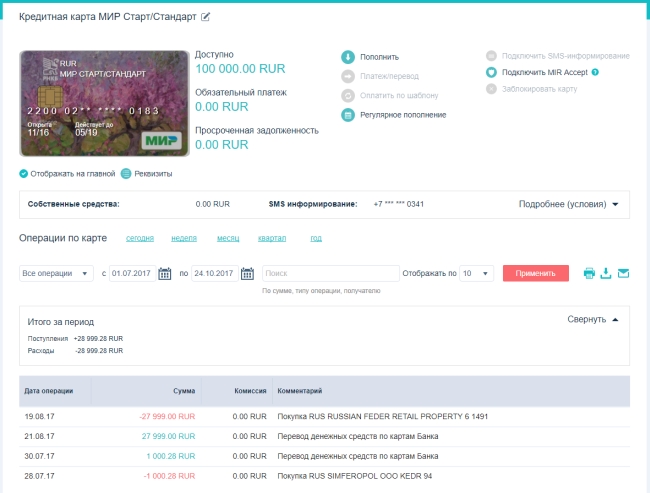Image resolution: width=650 pixels, height=493 pixels.
Task: Filter operations by квартал
Action: click(272, 238)
